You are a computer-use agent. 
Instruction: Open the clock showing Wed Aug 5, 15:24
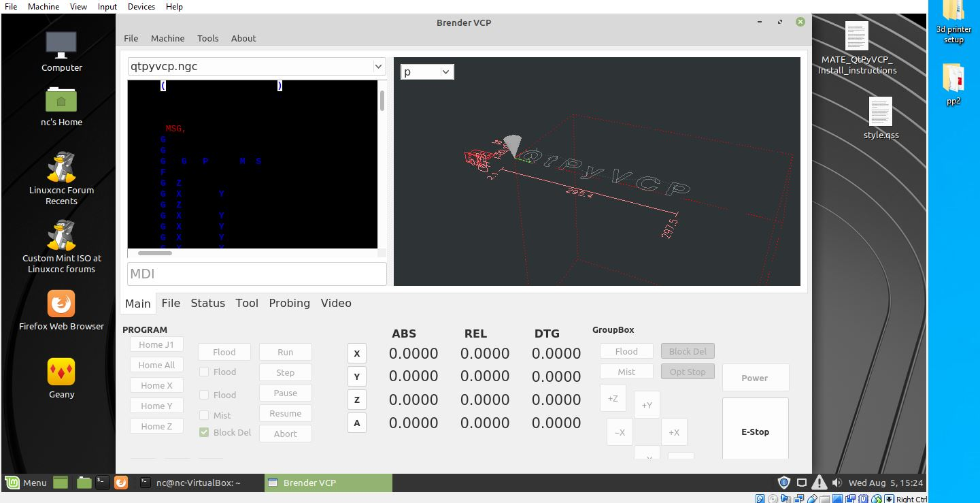tap(885, 483)
